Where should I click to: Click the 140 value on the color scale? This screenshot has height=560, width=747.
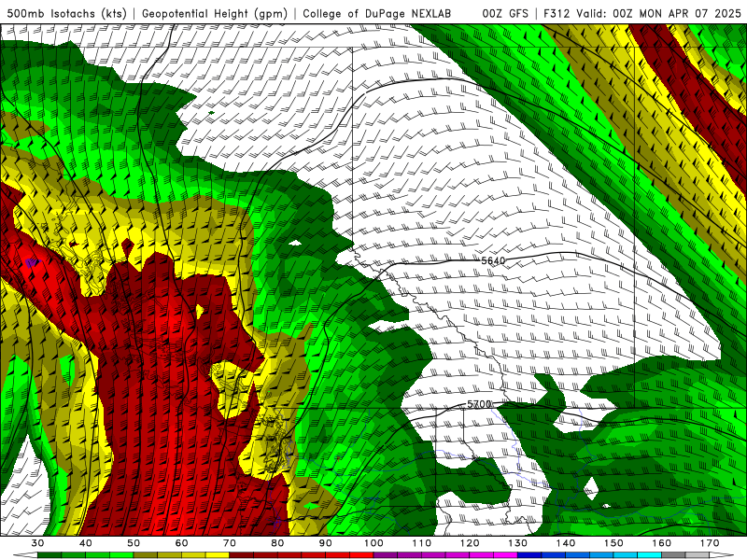(x=566, y=543)
